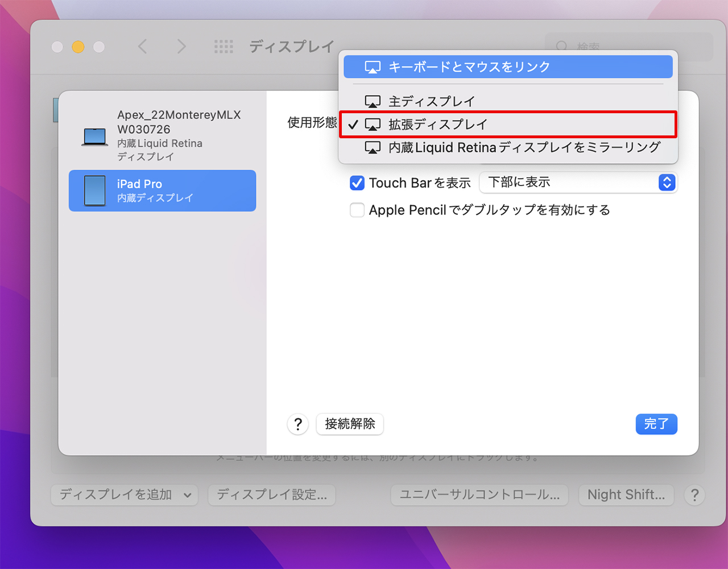This screenshot has height=569, width=728.
Task: Select iPad Pro in display list
Action: coord(163,191)
